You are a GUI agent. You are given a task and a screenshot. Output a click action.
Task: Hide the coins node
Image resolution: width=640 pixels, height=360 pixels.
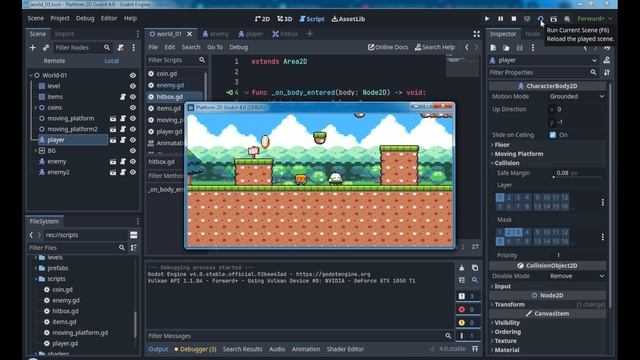click(x=133, y=108)
